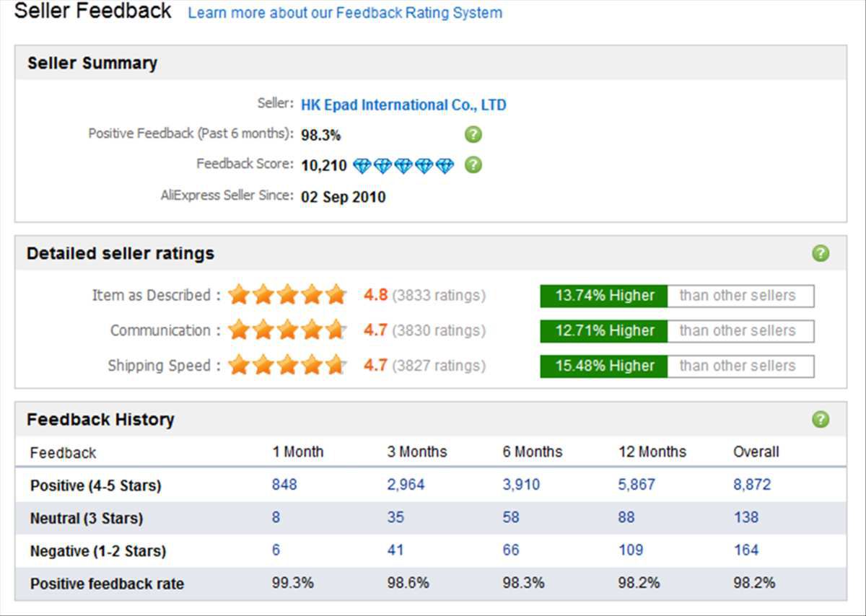View 58 neutral feedbacks for 6 Months

tap(511, 517)
